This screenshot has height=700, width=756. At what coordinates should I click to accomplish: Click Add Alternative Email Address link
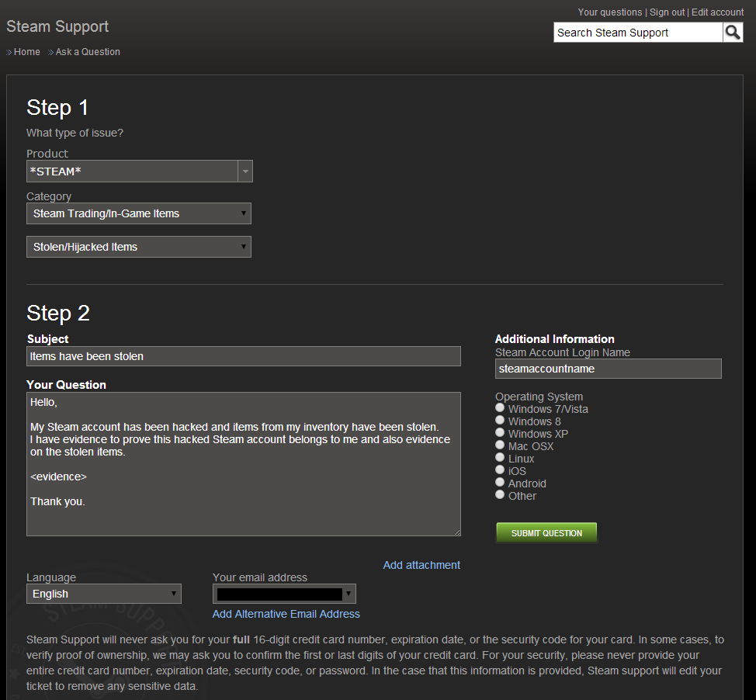click(x=286, y=614)
